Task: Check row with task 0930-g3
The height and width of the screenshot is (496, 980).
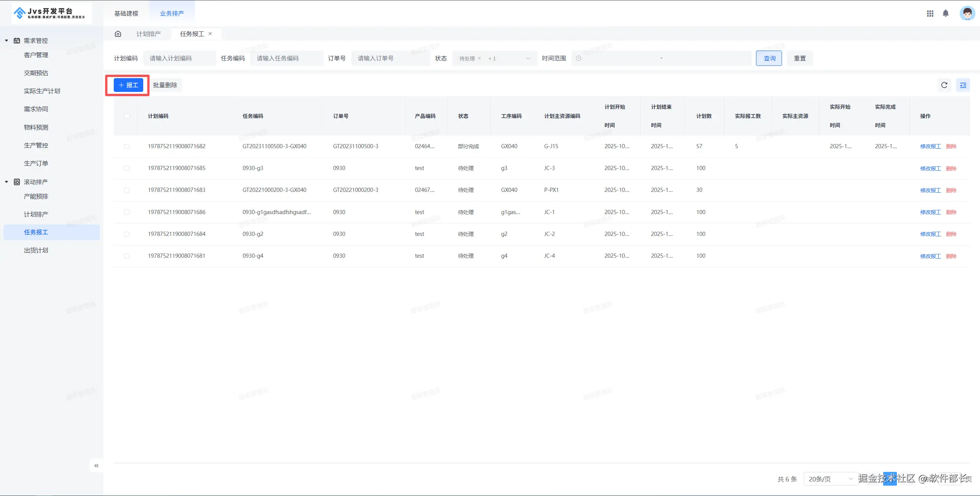Action: point(127,168)
